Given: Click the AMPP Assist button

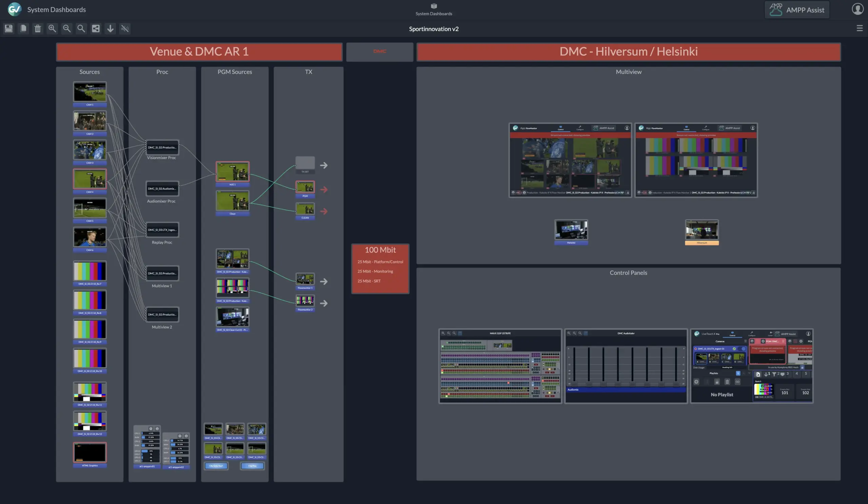Looking at the screenshot, I should 797,10.
